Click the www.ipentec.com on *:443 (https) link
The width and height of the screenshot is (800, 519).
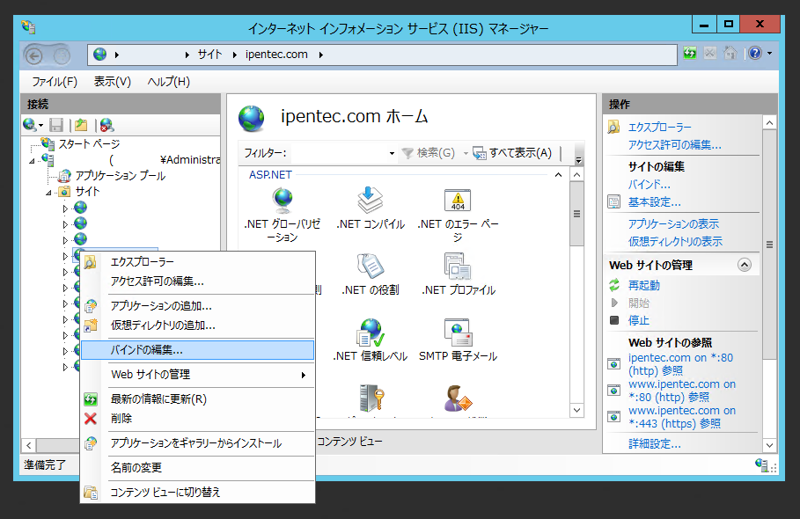click(682, 417)
